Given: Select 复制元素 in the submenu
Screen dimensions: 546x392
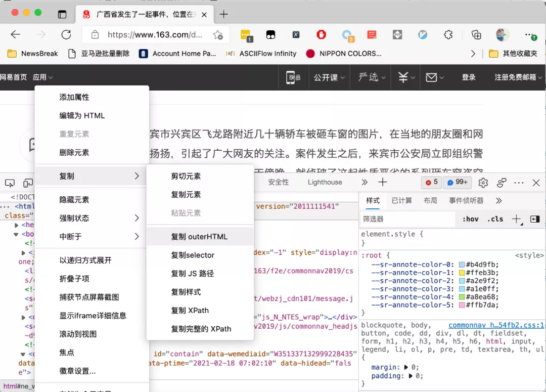Looking at the screenshot, I should click(200, 195).
